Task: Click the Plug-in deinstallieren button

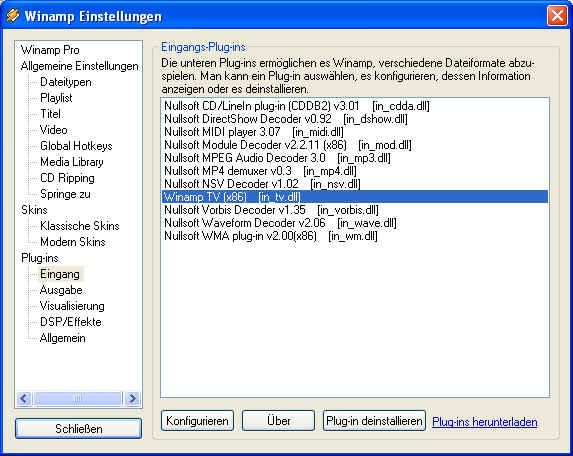Action: pyautogui.click(x=374, y=421)
